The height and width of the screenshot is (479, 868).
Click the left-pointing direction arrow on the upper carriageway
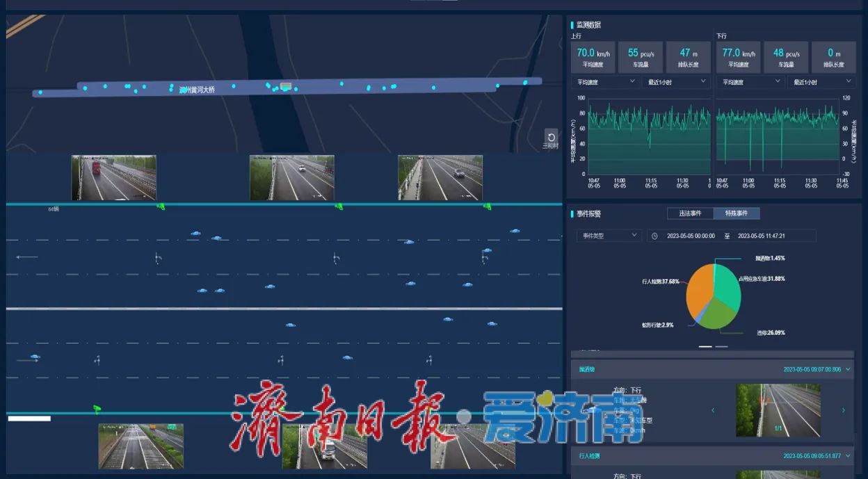point(27,257)
